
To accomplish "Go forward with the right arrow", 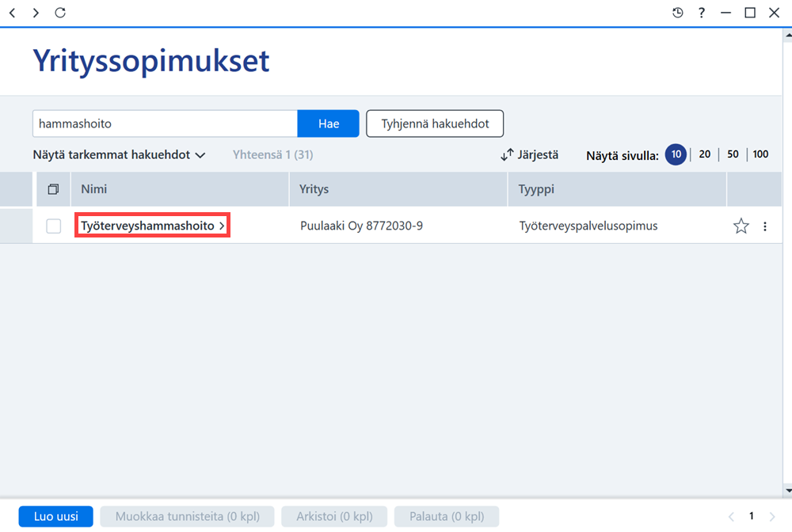I will 36,13.
